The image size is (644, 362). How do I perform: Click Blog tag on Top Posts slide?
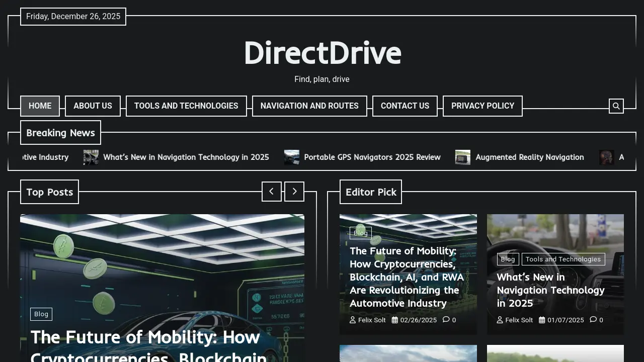coord(41,314)
